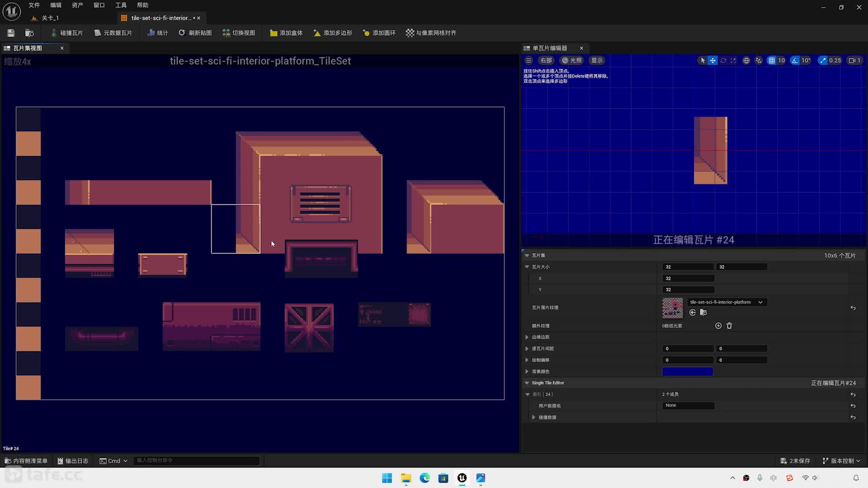The image size is (868, 488).
Task: Open the 文件 menu
Action: pos(34,5)
